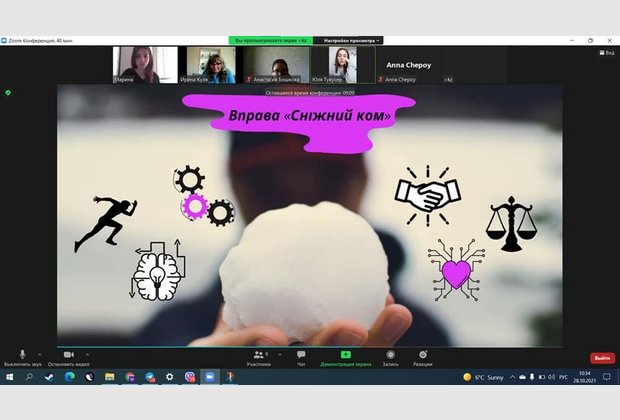The width and height of the screenshot is (620, 420).
Task: Click Юля's video thumbnail
Action: 343,65
